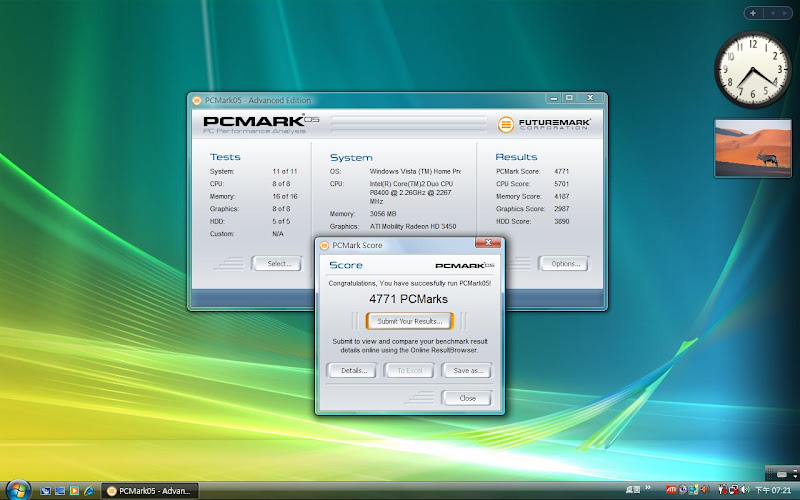
Task: Click the 4771 PCMarks score text
Action: (408, 299)
